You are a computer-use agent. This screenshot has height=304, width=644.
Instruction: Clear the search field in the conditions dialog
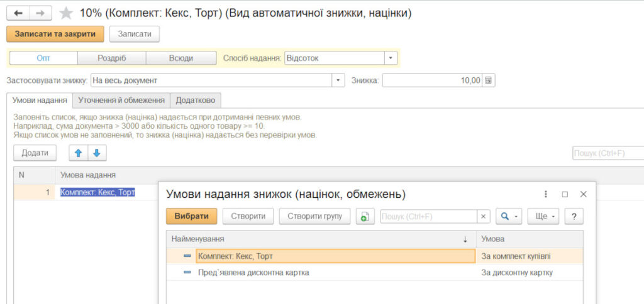click(484, 217)
